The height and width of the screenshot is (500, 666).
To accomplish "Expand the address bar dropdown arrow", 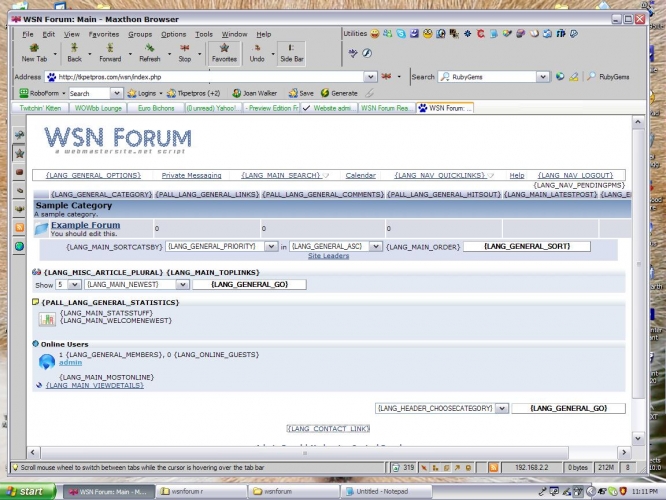I will pyautogui.click(x=370, y=77).
